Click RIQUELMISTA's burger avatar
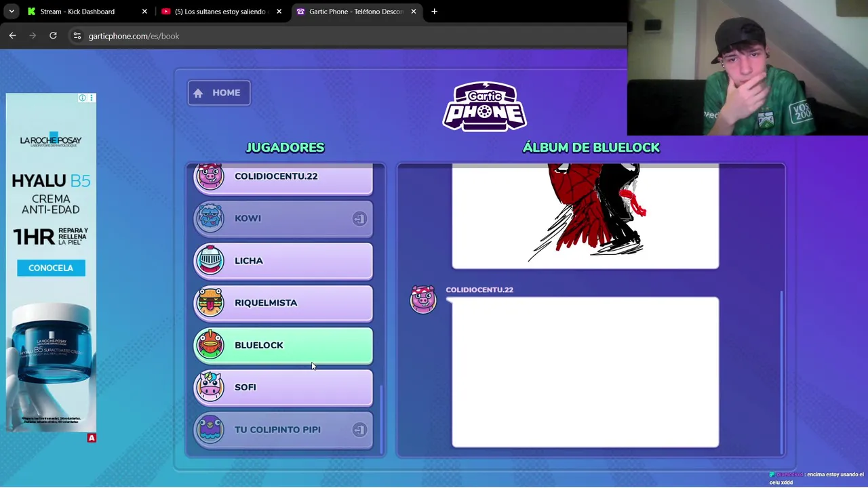 click(x=210, y=302)
